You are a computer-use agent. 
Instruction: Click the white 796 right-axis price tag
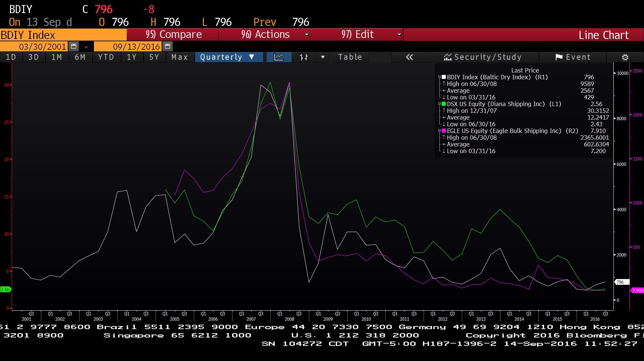pyautogui.click(x=621, y=282)
